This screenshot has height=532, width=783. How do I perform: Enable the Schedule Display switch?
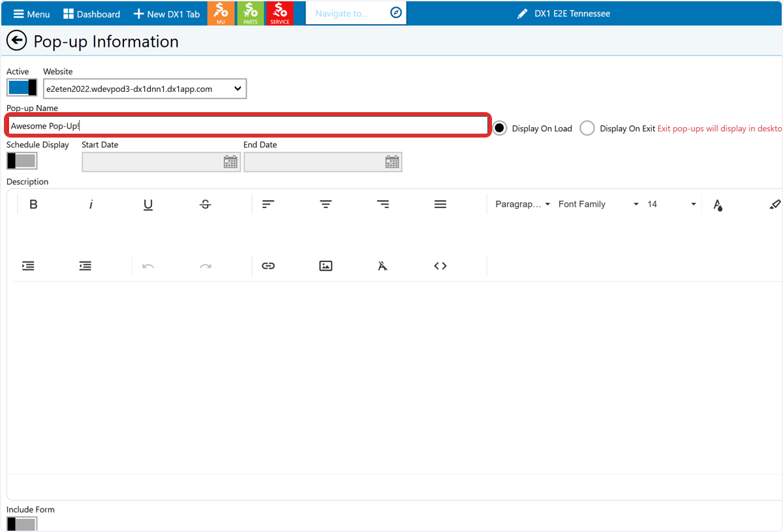pos(22,161)
